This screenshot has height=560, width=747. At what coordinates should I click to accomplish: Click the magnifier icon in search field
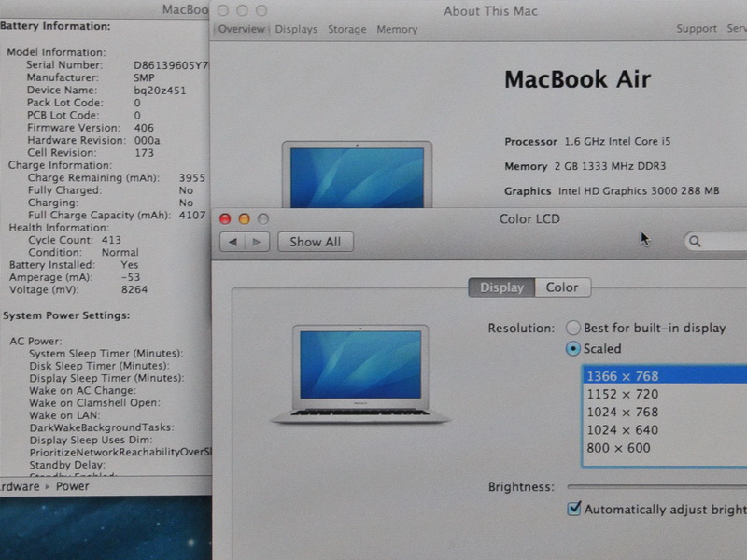tap(695, 242)
